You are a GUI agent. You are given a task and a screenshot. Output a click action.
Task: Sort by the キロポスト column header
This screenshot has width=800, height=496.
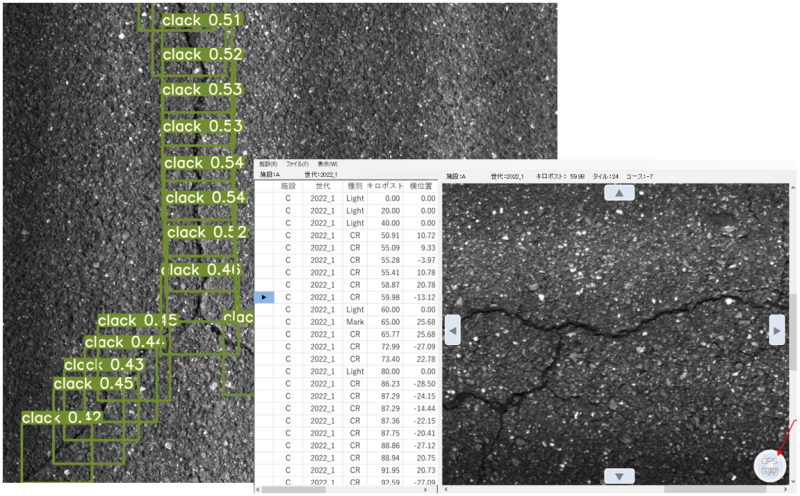pos(384,186)
